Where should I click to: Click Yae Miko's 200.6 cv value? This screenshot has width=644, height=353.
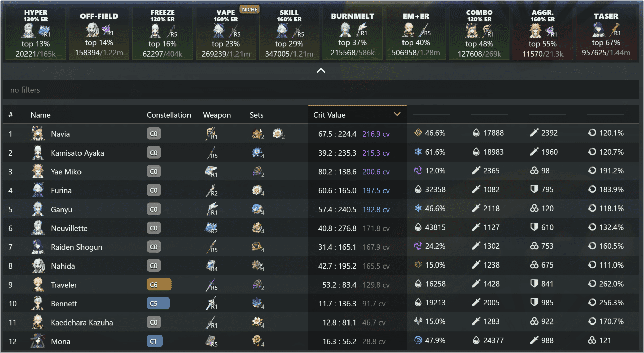click(x=376, y=172)
